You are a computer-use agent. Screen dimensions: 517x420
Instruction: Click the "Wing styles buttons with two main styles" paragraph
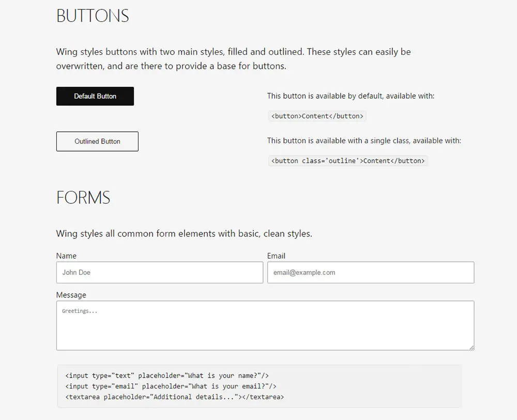tap(234, 59)
